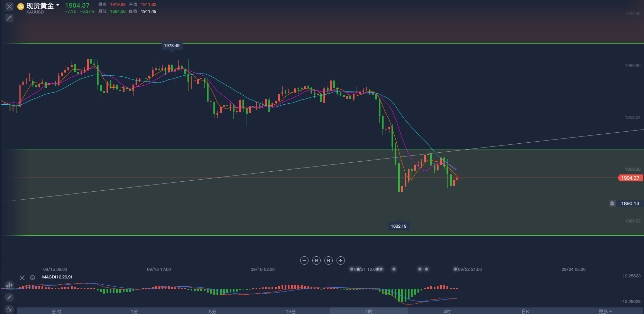Click the 最高 value 1919.83
Viewport: 644px width, 314px height.
click(118, 4)
